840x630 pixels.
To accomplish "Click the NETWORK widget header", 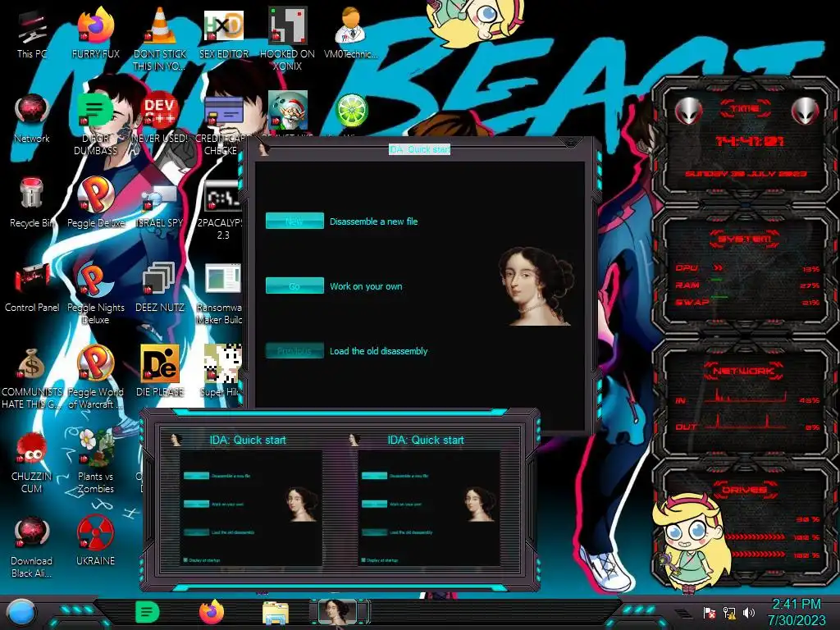I will [x=744, y=371].
